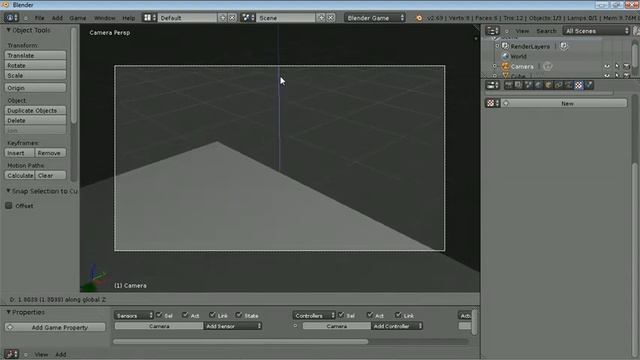Open the Blender Game engine dropdown
This screenshot has width=640, height=360.
pos(375,18)
